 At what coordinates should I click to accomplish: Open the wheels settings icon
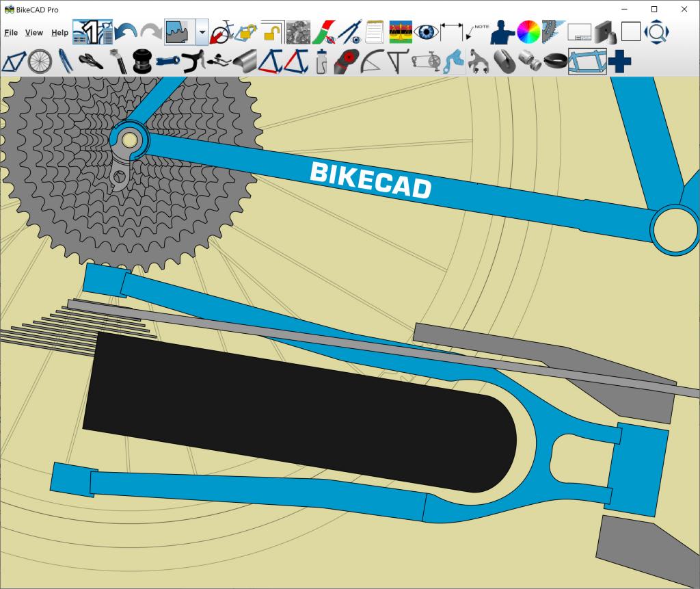click(x=39, y=62)
